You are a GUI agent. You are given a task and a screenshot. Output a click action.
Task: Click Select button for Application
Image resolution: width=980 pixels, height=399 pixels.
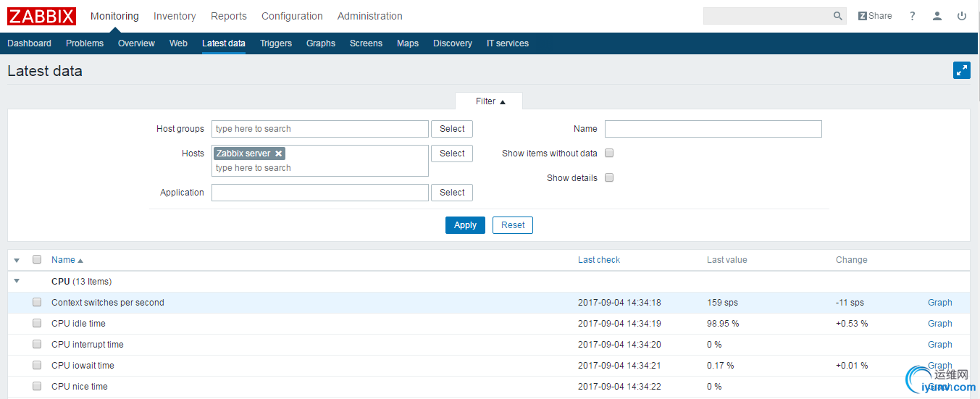(x=452, y=193)
